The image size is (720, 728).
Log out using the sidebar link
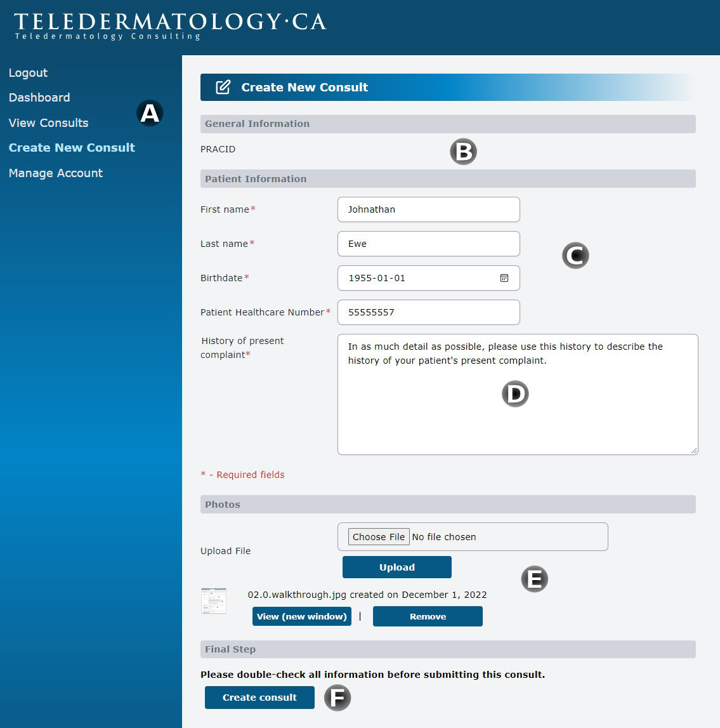(x=29, y=73)
